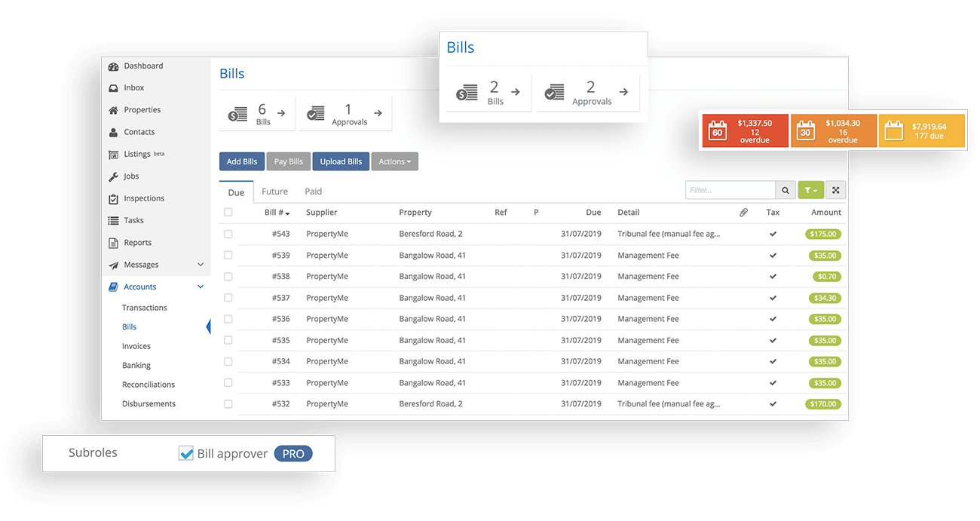
Task: Toggle the Bill approver checkbox
Action: tap(186, 454)
